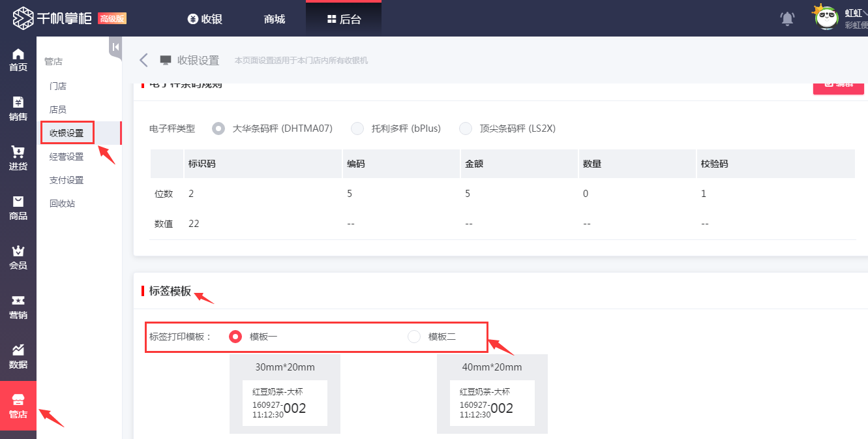Screen dimensions: 868x439
Task: Select the 大华条码秤 (DHTMA07) scale type
Action: [218, 129]
